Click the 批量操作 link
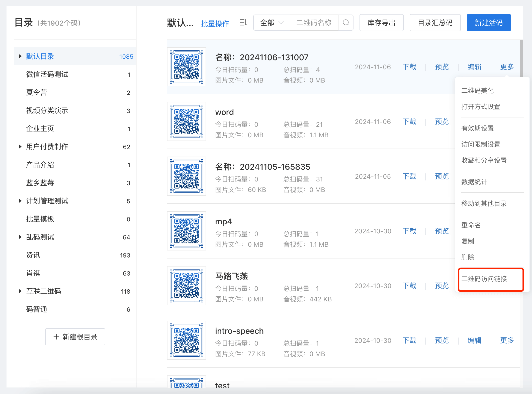The width and height of the screenshot is (532, 394). pyautogui.click(x=215, y=24)
